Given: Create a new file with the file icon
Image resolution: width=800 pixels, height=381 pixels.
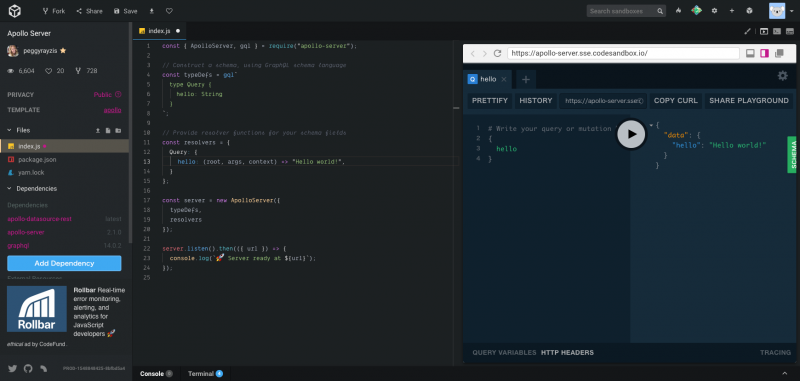Looking at the screenshot, I should [x=108, y=131].
